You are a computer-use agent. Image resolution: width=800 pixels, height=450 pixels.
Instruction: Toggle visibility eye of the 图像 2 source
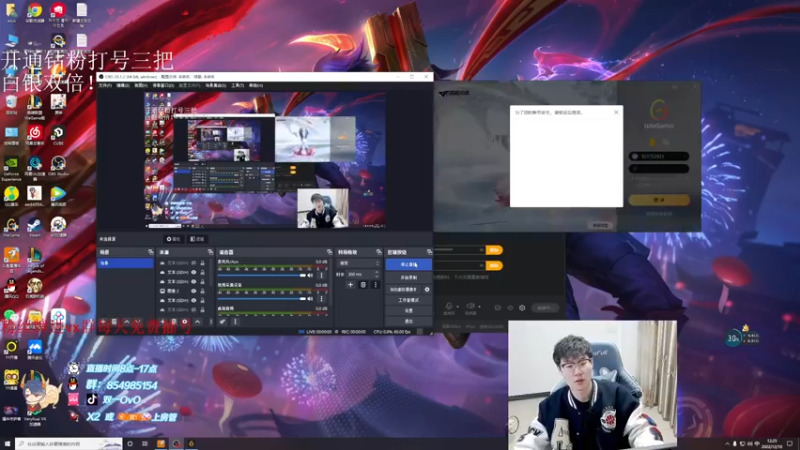tap(193, 291)
